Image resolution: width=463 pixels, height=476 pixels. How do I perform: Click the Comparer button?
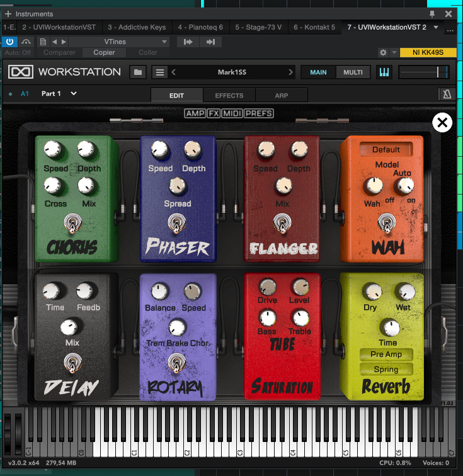[x=59, y=52]
